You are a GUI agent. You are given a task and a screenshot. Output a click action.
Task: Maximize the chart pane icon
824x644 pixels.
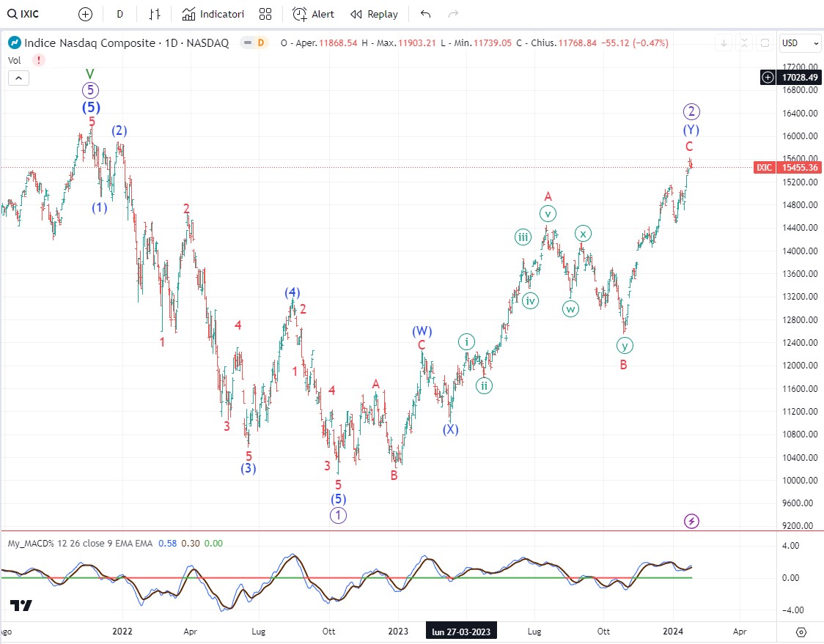(x=765, y=43)
